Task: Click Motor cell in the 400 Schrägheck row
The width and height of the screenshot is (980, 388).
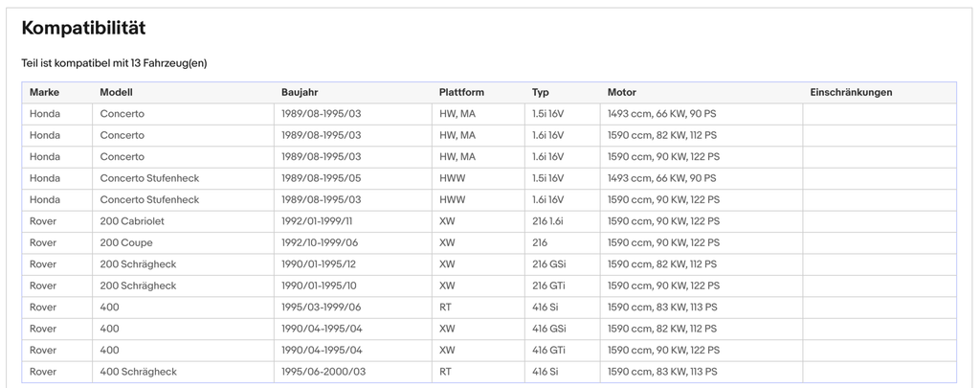Action: 662,372
